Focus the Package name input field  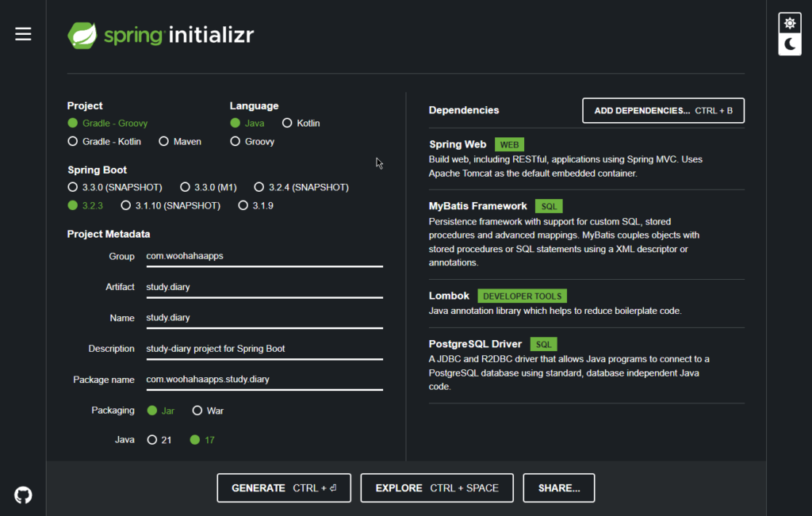pos(265,380)
